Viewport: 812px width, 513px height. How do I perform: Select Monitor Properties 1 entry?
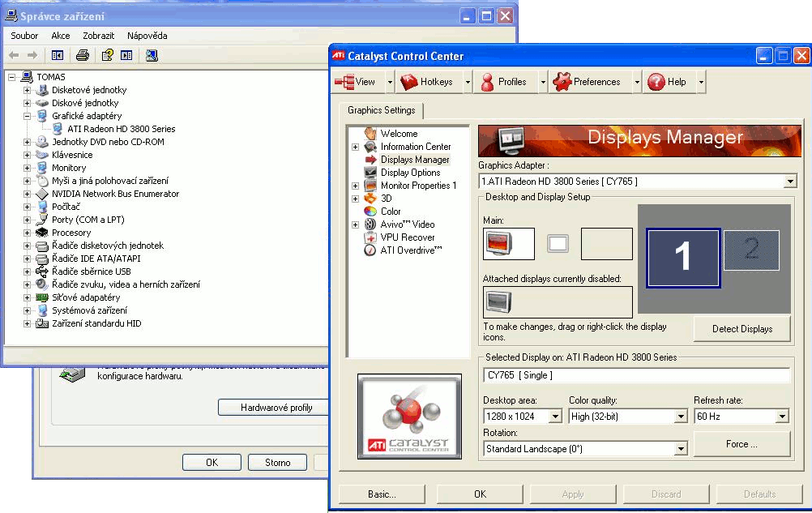coord(418,186)
